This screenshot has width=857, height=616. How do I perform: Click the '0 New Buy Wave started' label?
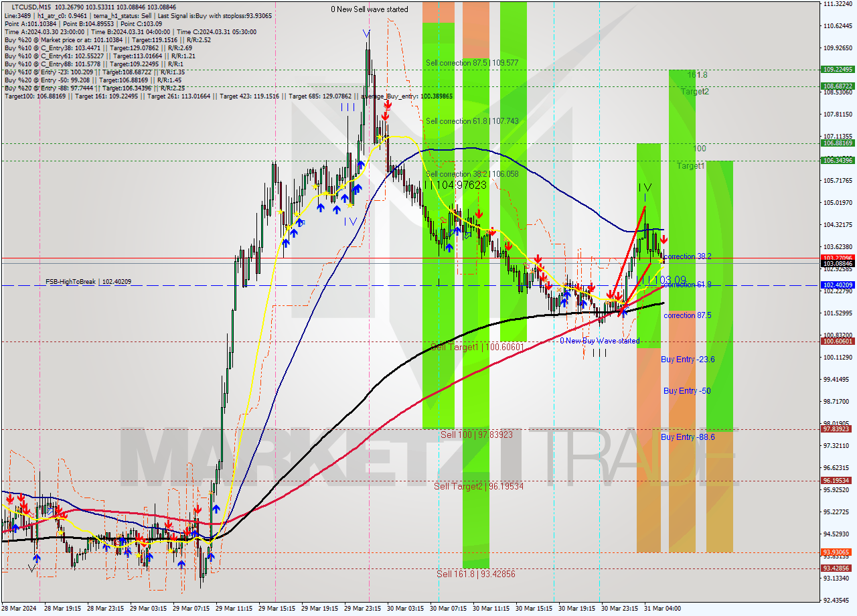(600, 341)
